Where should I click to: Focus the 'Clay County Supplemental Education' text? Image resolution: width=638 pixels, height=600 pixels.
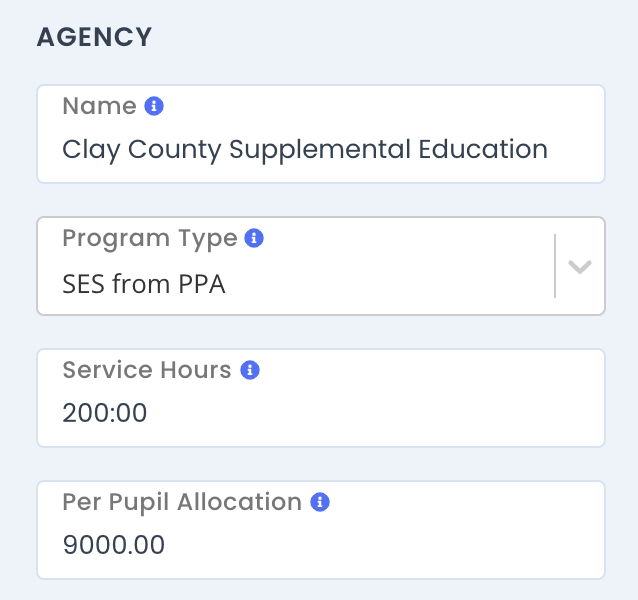(305, 149)
